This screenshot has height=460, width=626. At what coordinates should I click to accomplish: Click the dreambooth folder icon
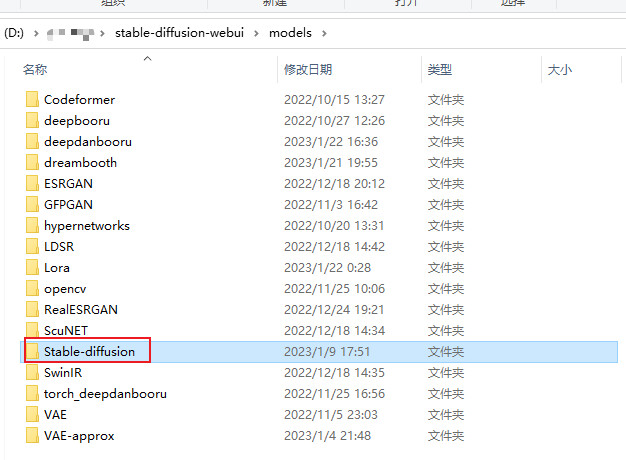click(32, 163)
